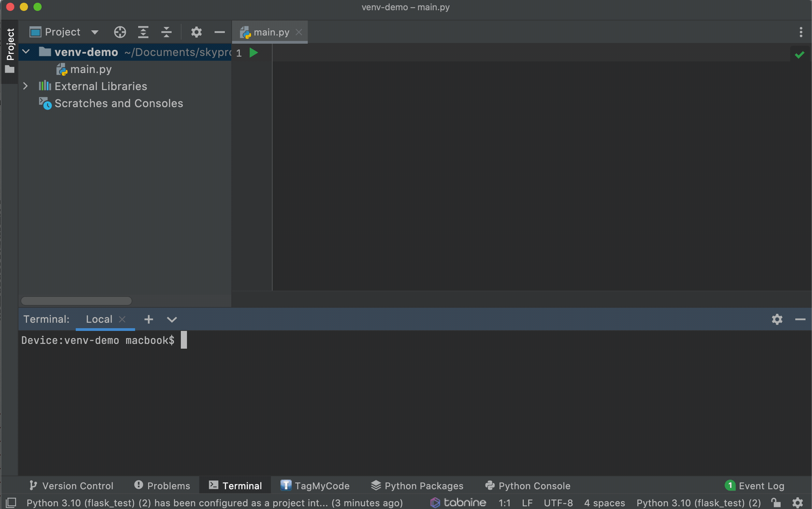
Task: Click the Expand All icon in Project panel
Action: (143, 32)
